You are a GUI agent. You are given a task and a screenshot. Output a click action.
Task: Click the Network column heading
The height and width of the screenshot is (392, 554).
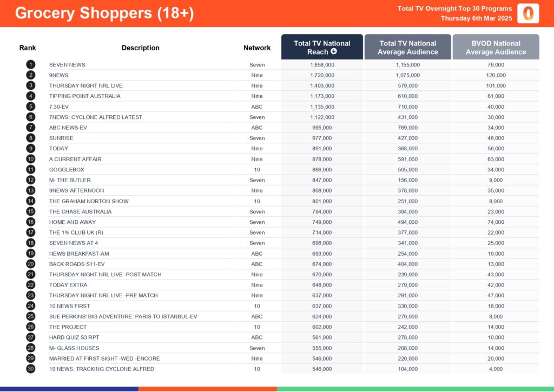(x=257, y=48)
